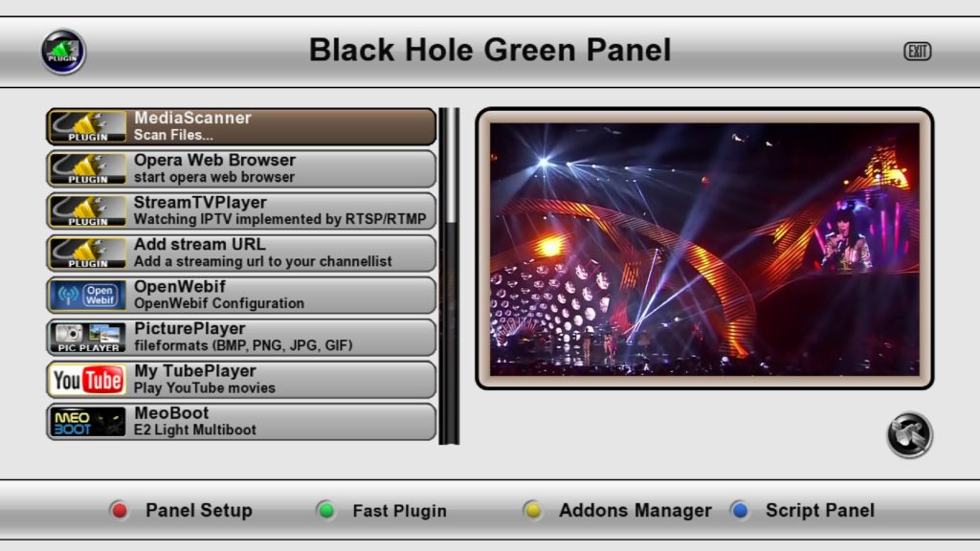This screenshot has width=980, height=551.
Task: Click the plugin list scrollbar thumb
Action: click(449, 165)
